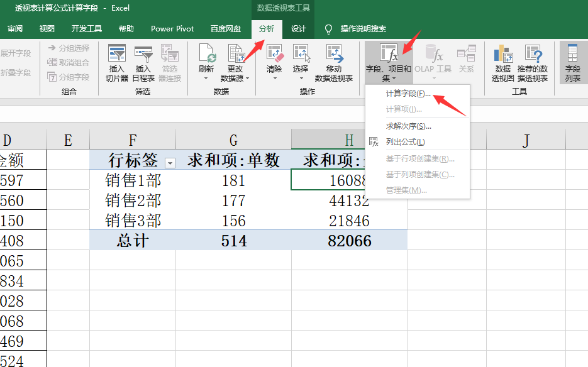Open the 视图 ribbon tab
This screenshot has height=367, width=588.
coord(47,29)
